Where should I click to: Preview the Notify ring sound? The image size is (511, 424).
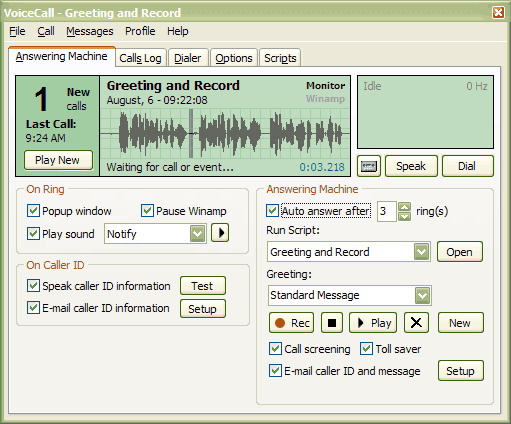pos(220,233)
